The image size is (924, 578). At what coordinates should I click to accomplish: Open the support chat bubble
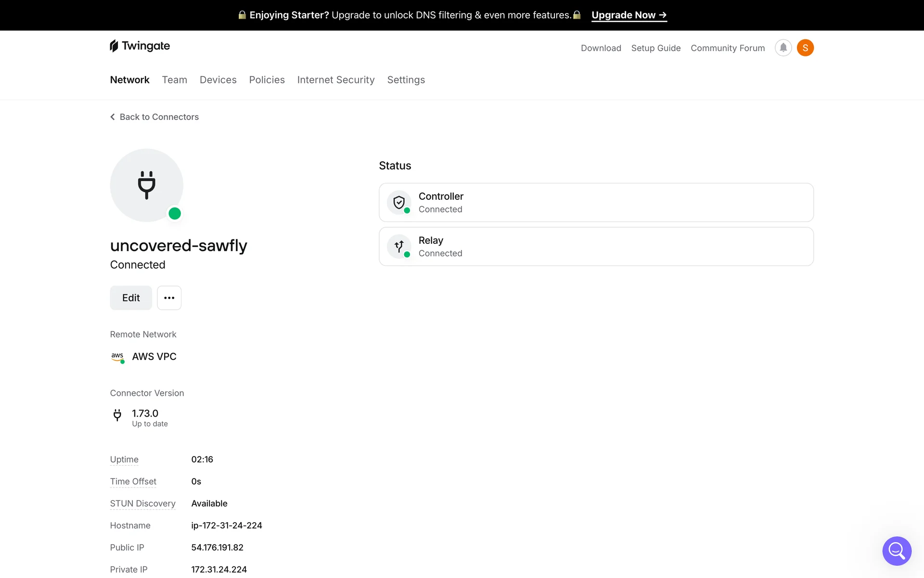[897, 551]
